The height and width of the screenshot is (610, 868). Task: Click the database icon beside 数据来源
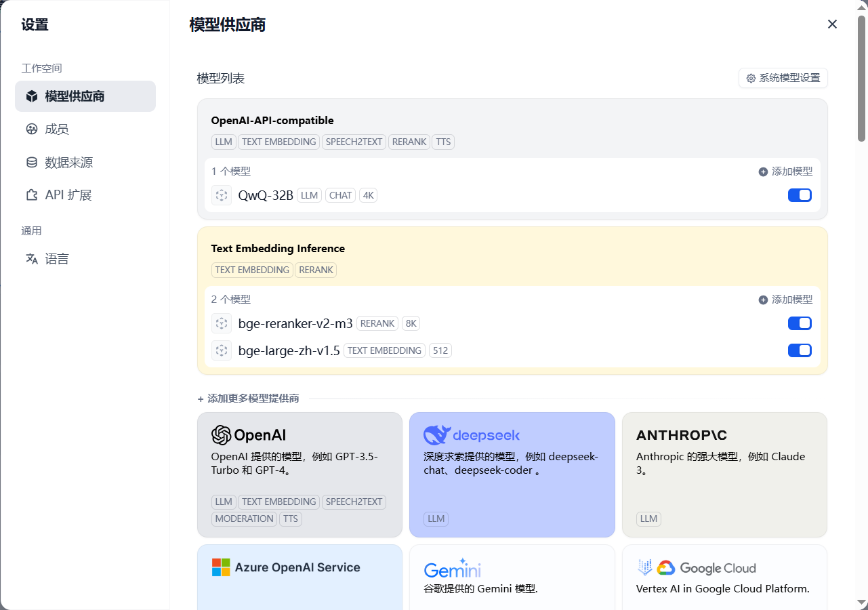pos(32,163)
